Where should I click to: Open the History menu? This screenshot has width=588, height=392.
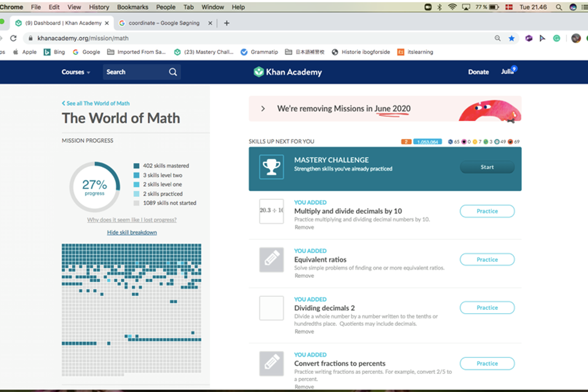click(x=99, y=7)
